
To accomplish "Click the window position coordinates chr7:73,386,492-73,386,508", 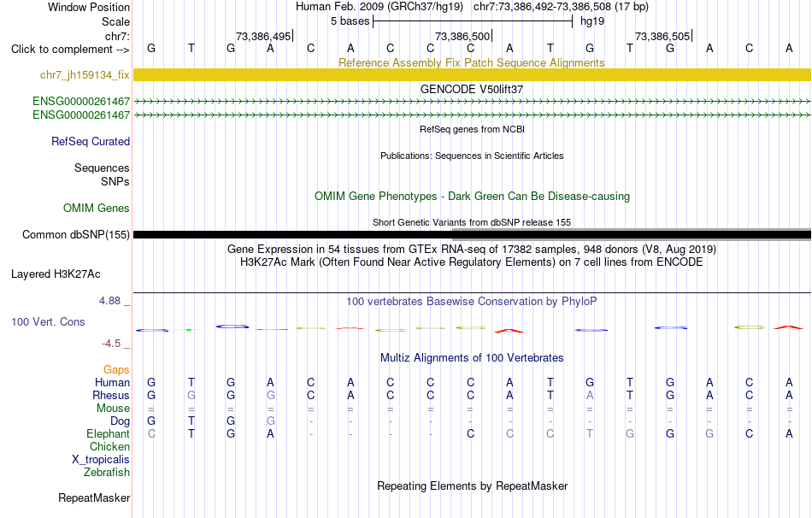I will click(x=542, y=7).
